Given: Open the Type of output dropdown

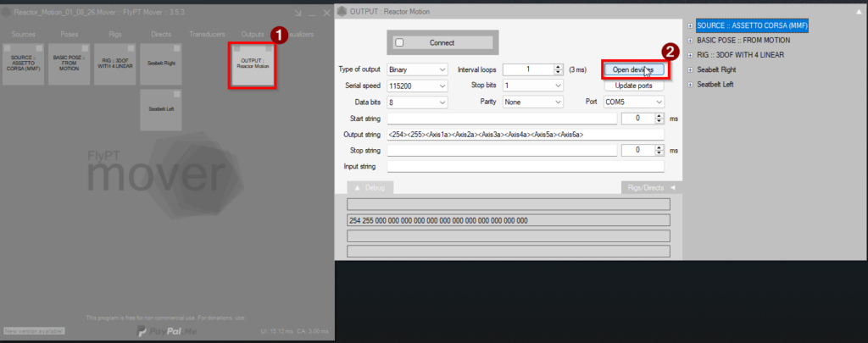Looking at the screenshot, I should click(417, 69).
